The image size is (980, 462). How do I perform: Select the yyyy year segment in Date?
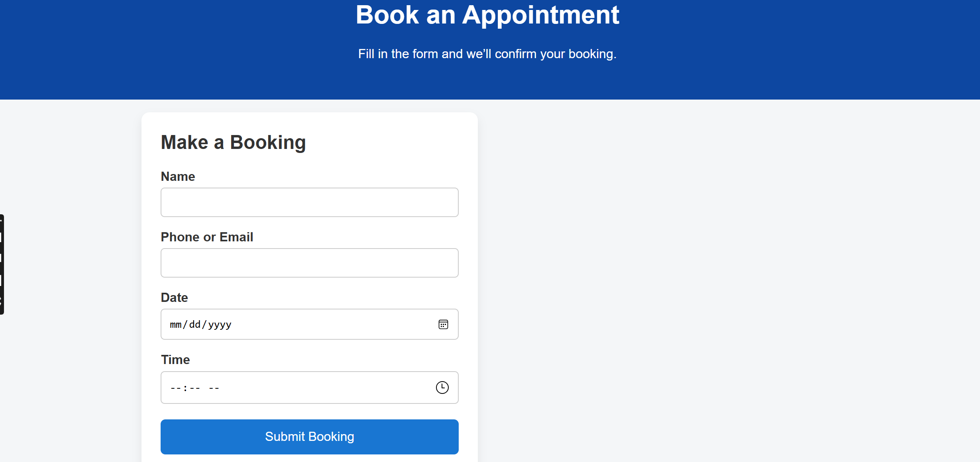click(220, 325)
